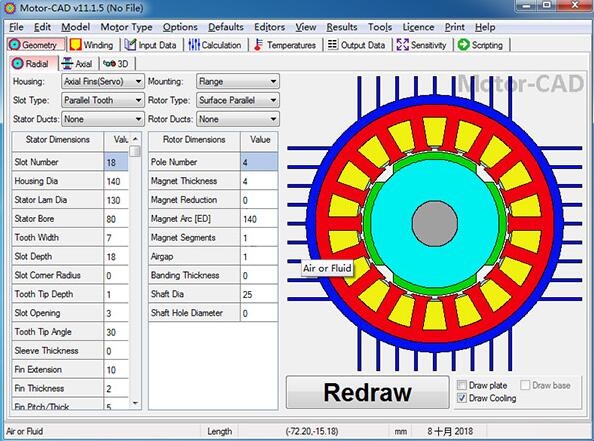The image size is (594, 441).
Task: Open the Winding tab icon
Action: tap(75, 45)
